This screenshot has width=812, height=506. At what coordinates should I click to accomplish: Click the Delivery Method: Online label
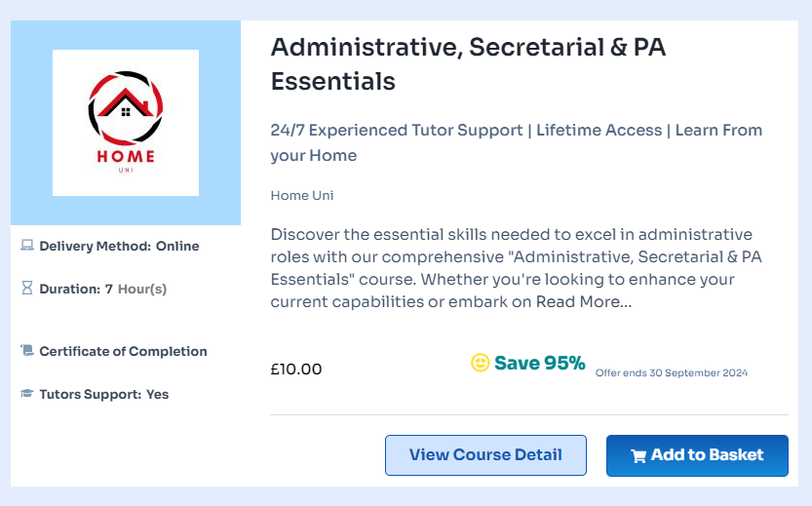coord(119,246)
